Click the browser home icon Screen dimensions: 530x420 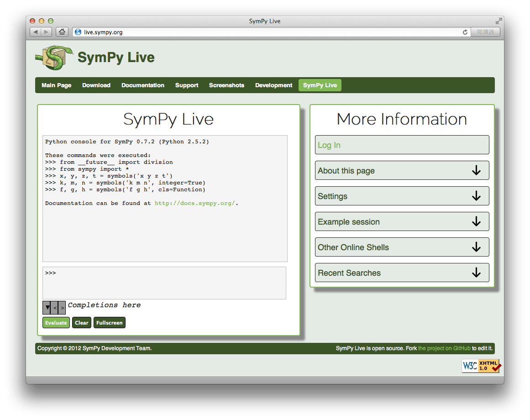coord(62,32)
